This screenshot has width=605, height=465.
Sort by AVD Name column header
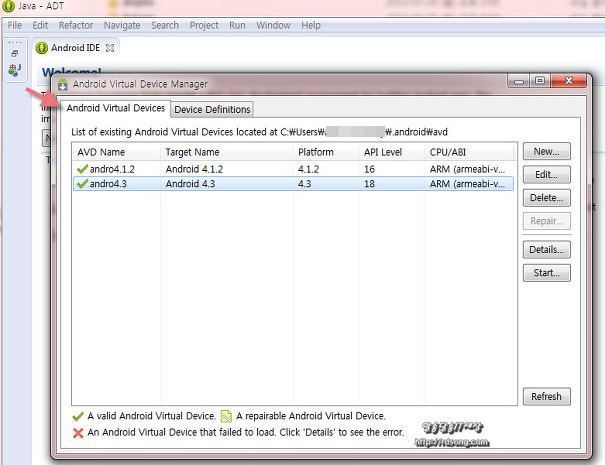click(x=116, y=152)
